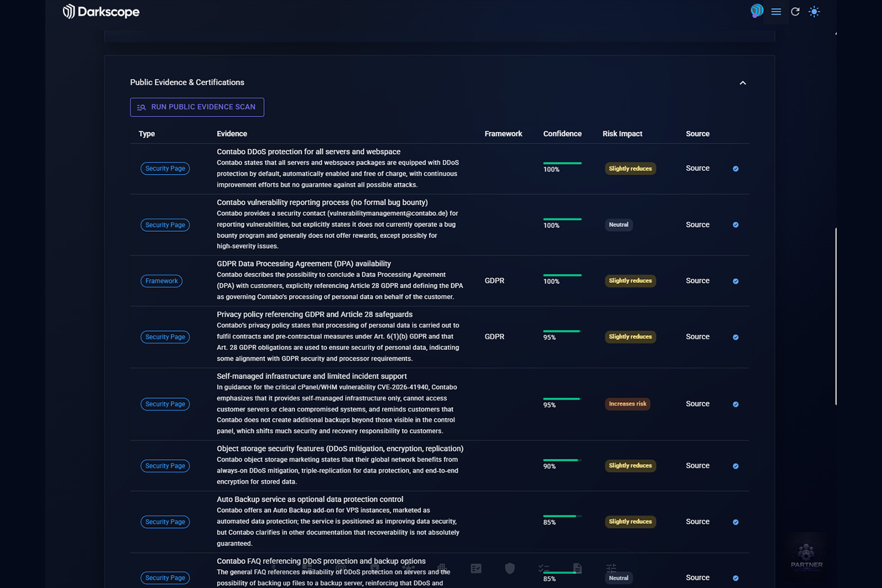Click the Slightly reduces badge for Auto Backup row
The width and height of the screenshot is (882, 588).
click(x=630, y=522)
